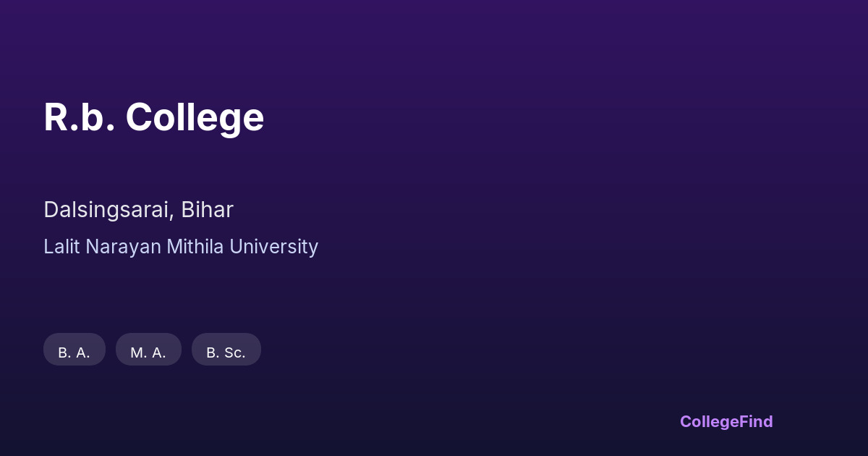Click the letter "M." in M. A. tag
The width and height of the screenshot is (868, 456).
pyautogui.click(x=139, y=352)
